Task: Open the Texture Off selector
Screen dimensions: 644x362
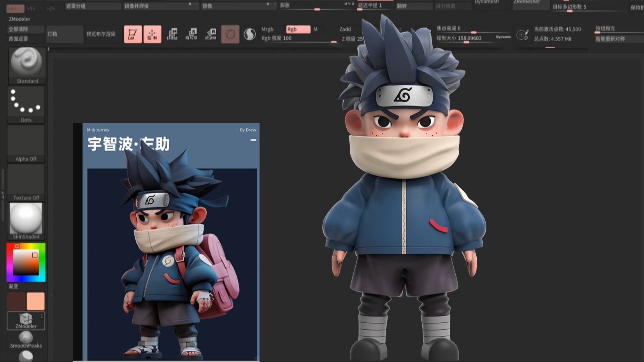Action: 26,182
